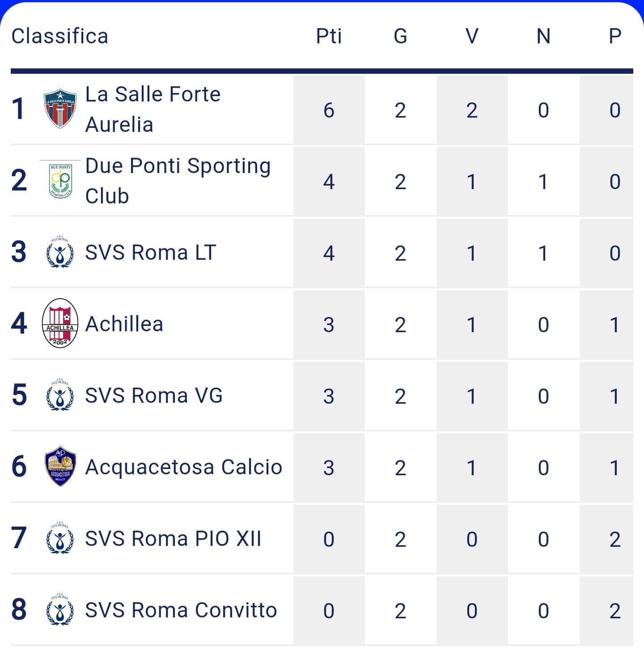Sort by the G column header
Screen dimensions: 644x663
tap(401, 36)
